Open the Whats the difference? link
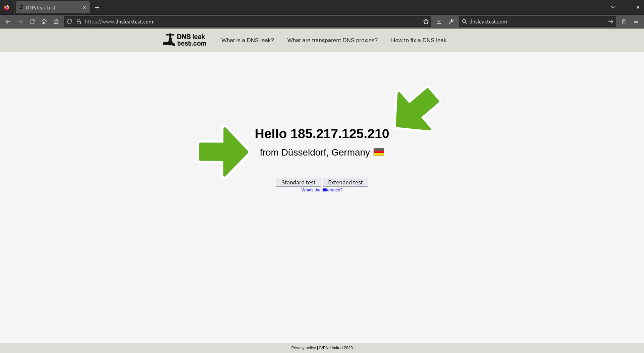Viewport: 644px width, 353px height. click(x=322, y=190)
